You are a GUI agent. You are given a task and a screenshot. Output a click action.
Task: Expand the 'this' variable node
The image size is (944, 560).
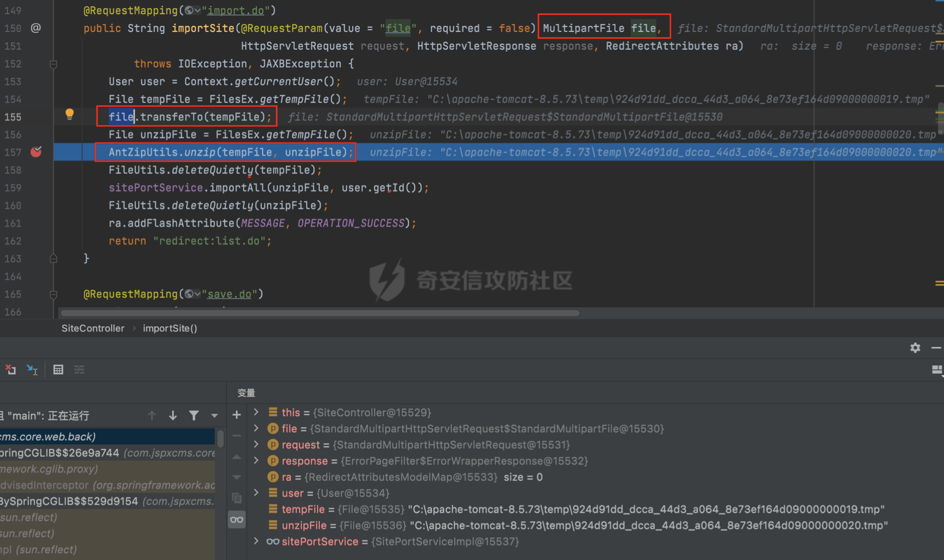(257, 412)
